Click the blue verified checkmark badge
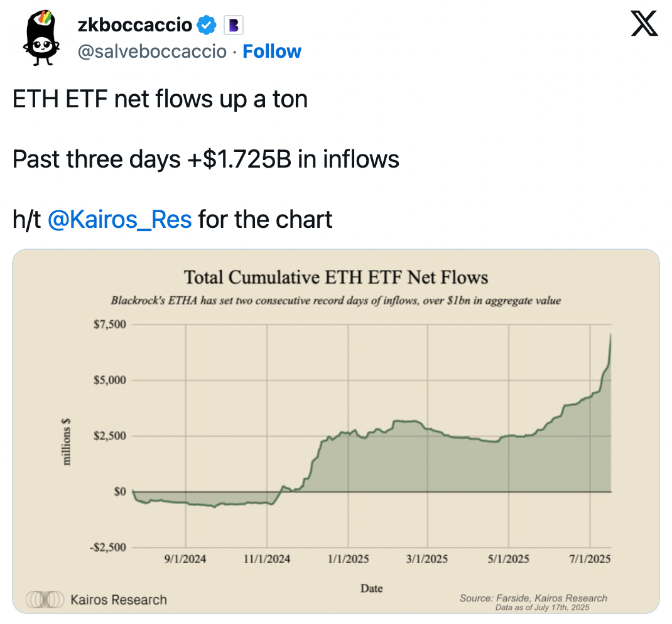 [x=206, y=25]
